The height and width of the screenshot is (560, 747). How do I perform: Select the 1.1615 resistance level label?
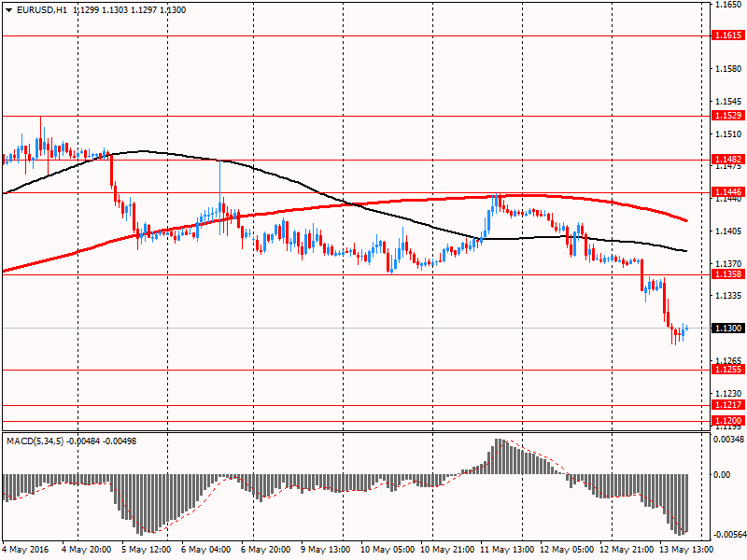click(727, 35)
